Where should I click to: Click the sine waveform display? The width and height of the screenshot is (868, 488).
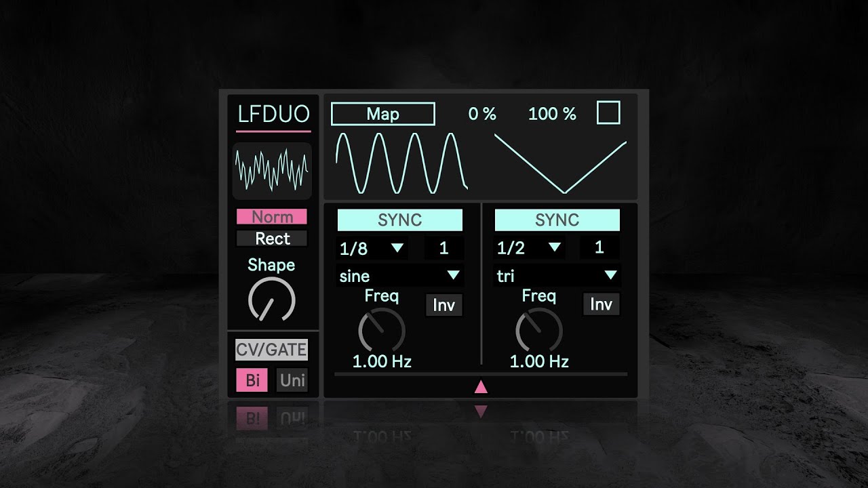401,163
